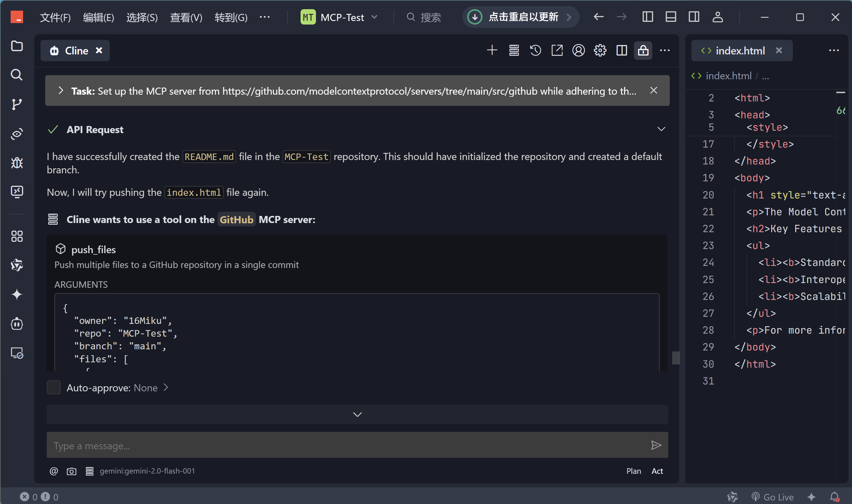Screen dimensions: 852x504
Task: Start a new Cline task
Action: (x=492, y=51)
